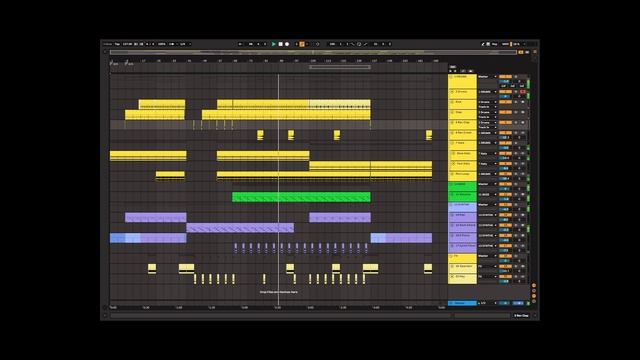This screenshot has width=640, height=360.
Task: Toggle 4 Rev Clap track activator
Action: coord(505,122)
